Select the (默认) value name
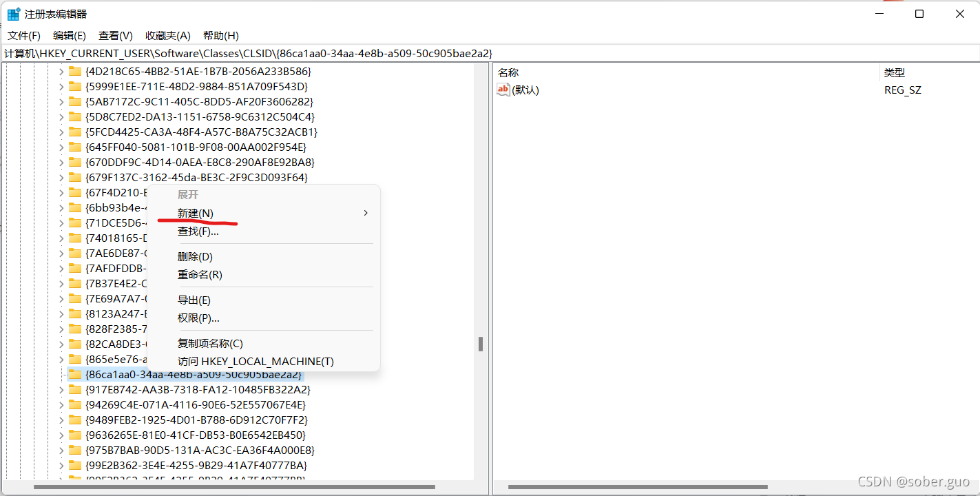980x496 pixels. pyautogui.click(x=525, y=90)
